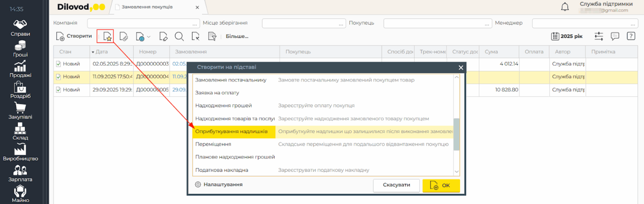Open list settings sliders icon

(x=599, y=36)
